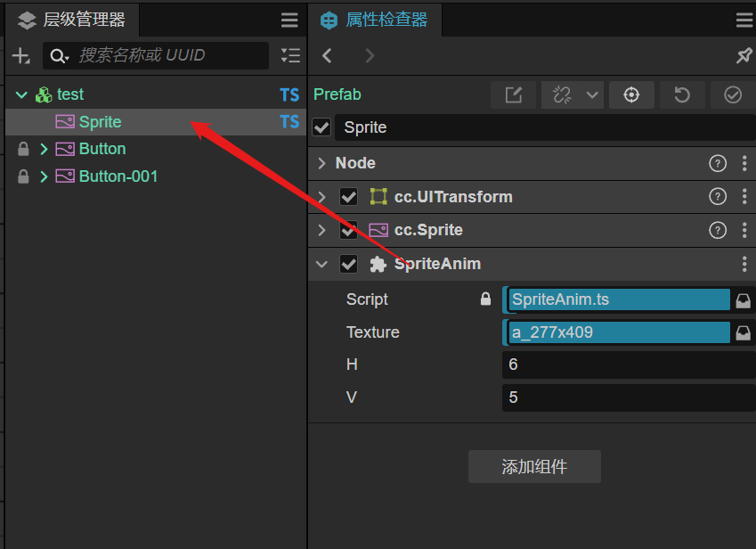
Task: Revert prefab with the undo icon
Action: tap(682, 94)
